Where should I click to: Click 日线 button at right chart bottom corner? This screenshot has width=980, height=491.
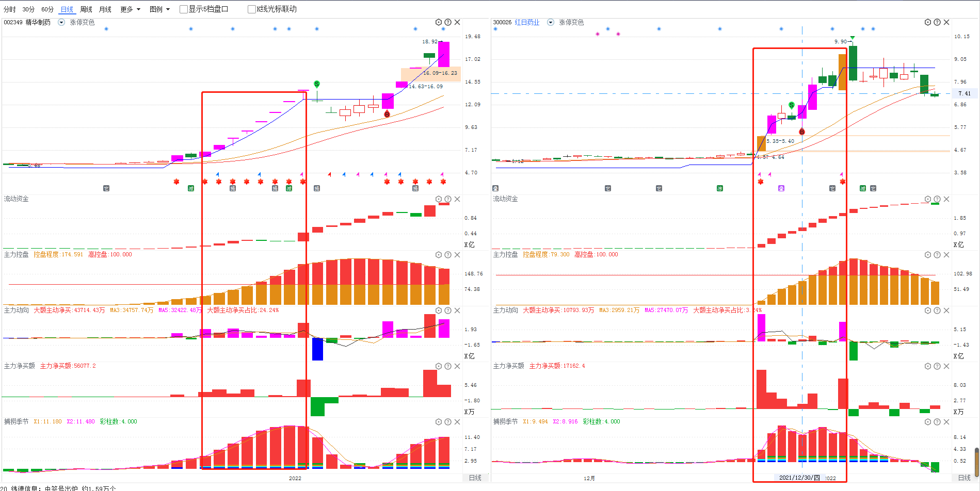pyautogui.click(x=964, y=478)
